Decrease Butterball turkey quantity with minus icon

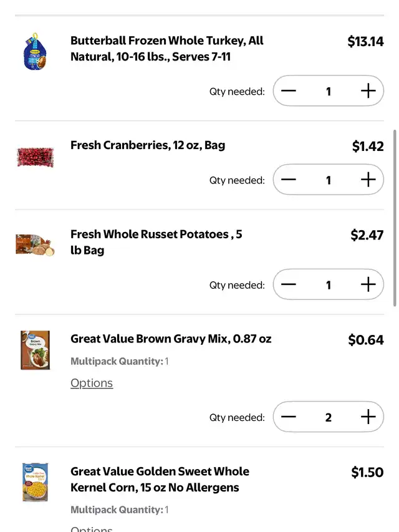[289, 91]
